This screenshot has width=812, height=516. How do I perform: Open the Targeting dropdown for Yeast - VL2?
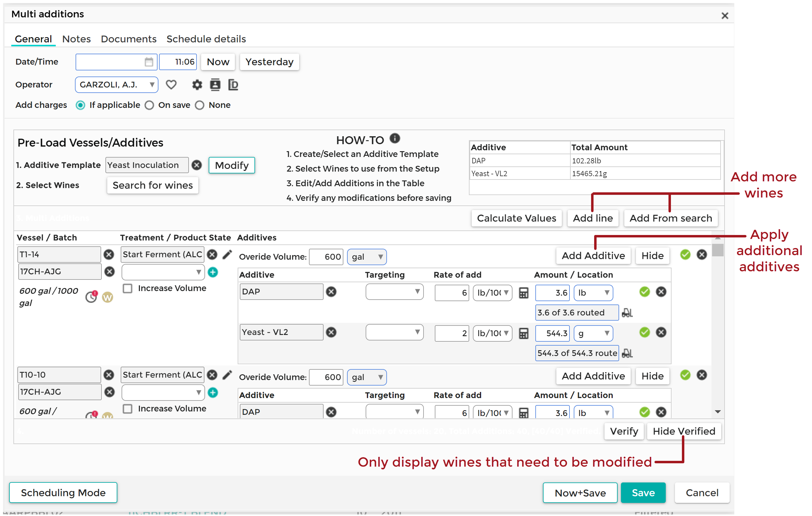(395, 332)
